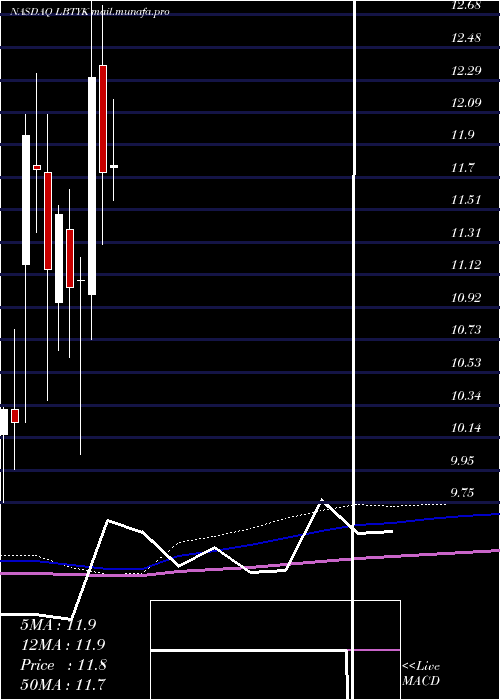Viewport: 500px width, 700px height.
Task: Click the 11.12 price axis label
Action: tap(466, 265)
